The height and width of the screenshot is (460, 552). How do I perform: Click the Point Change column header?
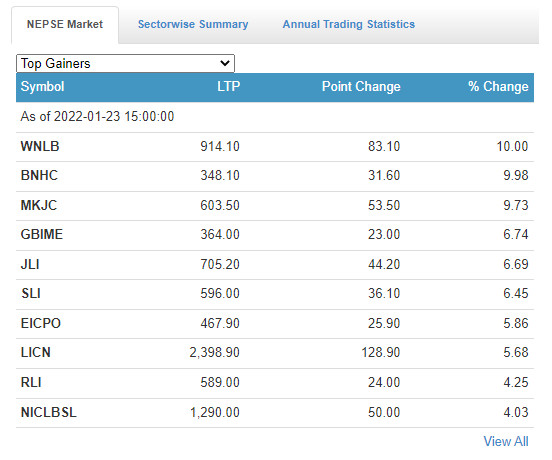point(361,87)
